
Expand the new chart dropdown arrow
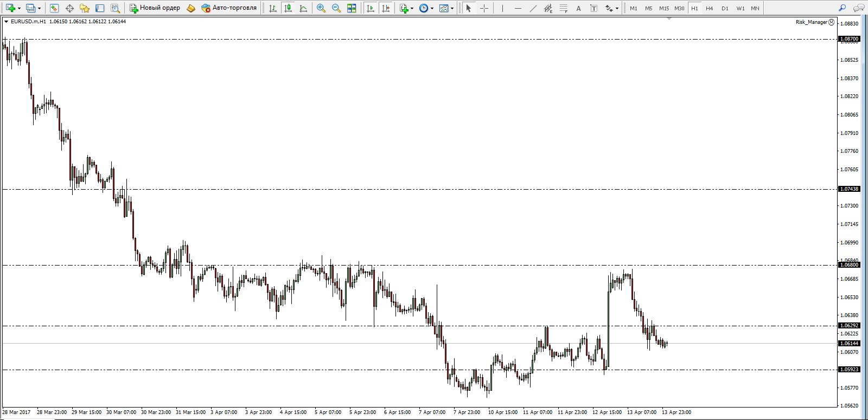pyautogui.click(x=19, y=8)
